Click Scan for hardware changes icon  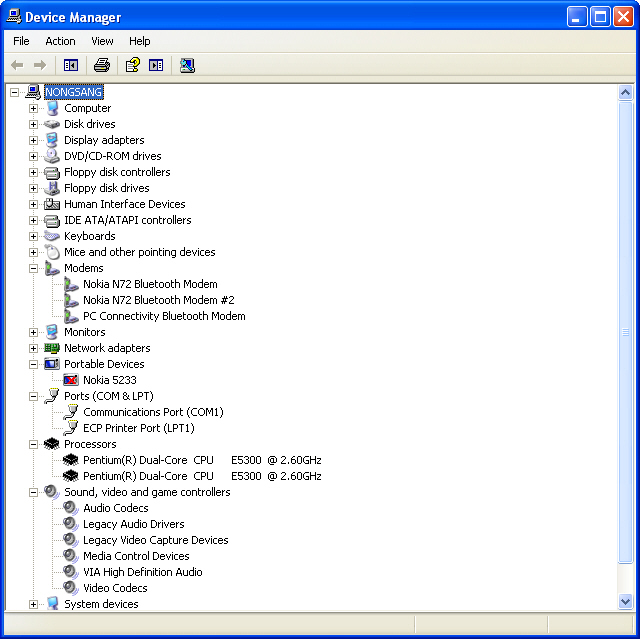click(x=187, y=65)
